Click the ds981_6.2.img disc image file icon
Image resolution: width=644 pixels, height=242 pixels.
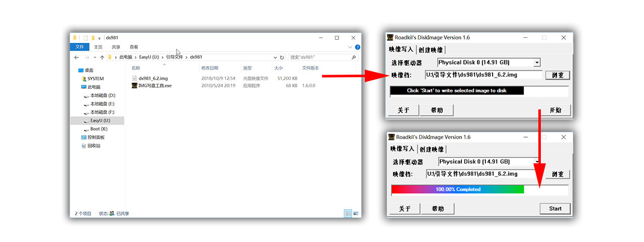pyautogui.click(x=134, y=79)
